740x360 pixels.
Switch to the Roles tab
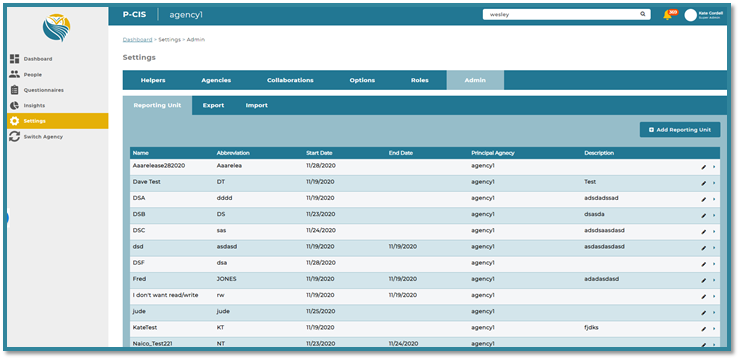point(420,80)
